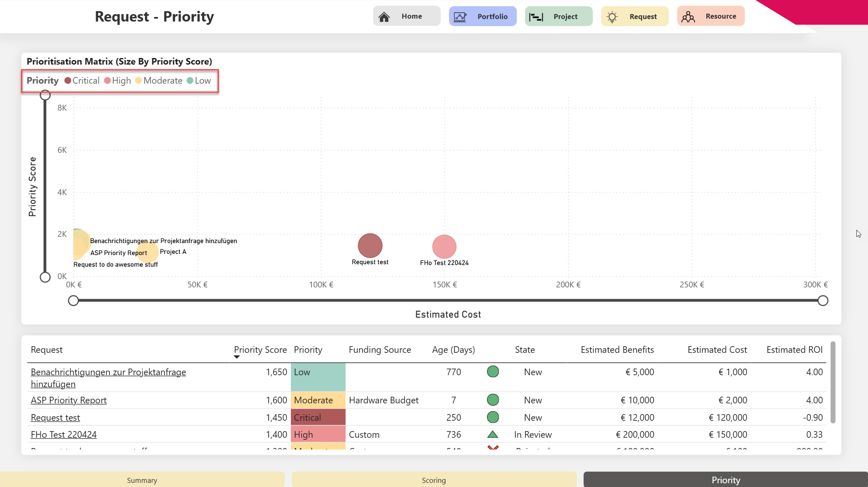868x487 pixels.
Task: Click green circle state icon for ASP Priority Report
Action: coord(493,400)
